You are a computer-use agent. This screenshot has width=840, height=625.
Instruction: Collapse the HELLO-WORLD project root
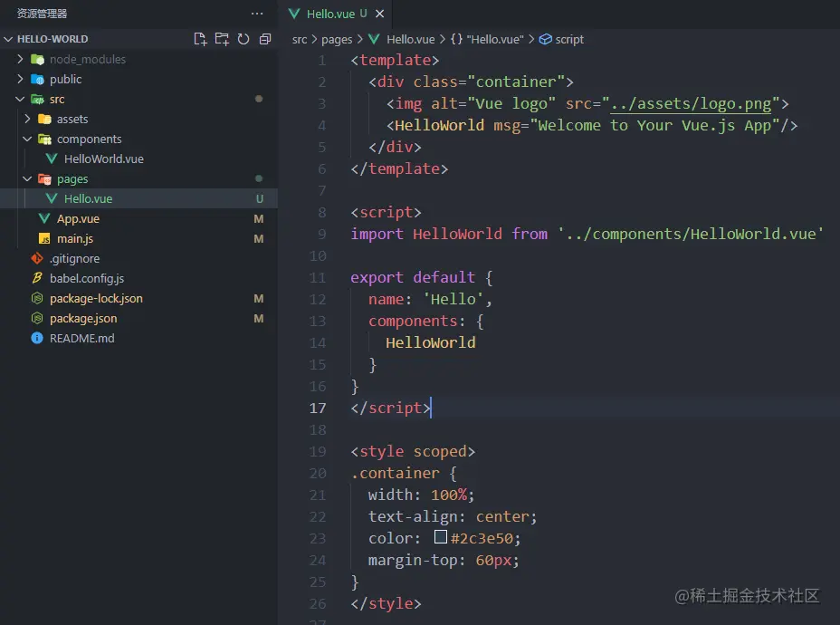8,39
